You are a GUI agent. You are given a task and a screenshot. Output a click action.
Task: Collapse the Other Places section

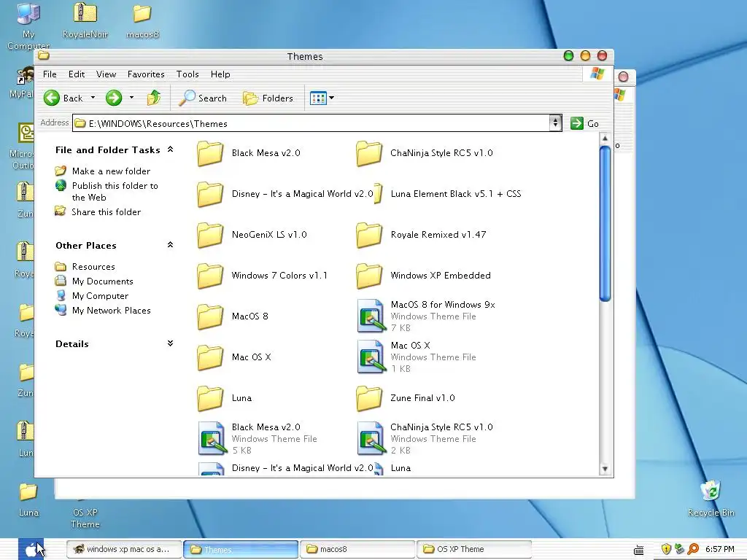(170, 245)
